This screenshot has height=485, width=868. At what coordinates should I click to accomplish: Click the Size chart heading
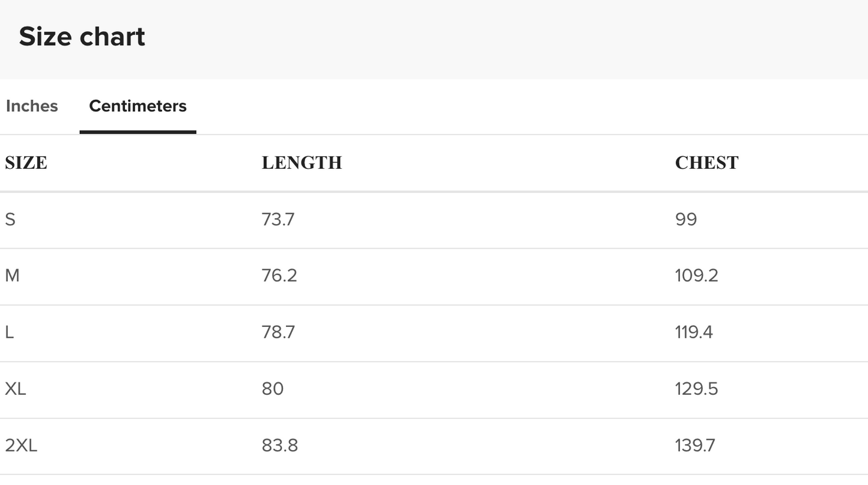(x=82, y=37)
